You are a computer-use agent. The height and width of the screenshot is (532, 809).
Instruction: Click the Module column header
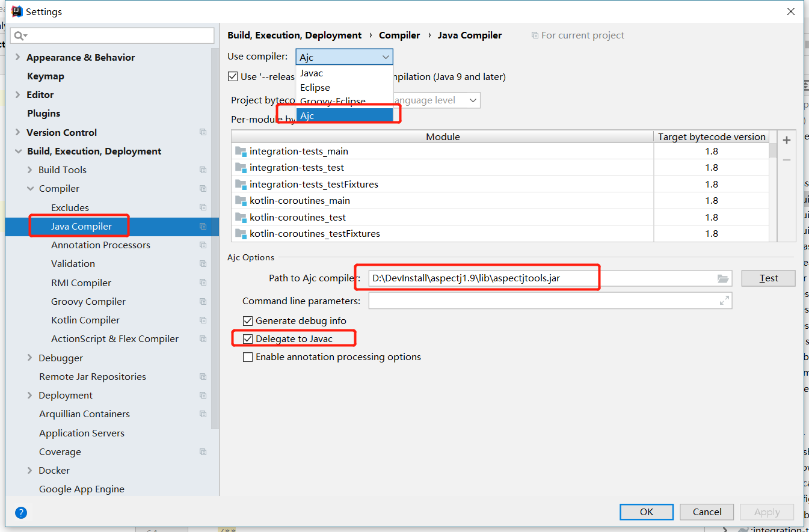(443, 137)
